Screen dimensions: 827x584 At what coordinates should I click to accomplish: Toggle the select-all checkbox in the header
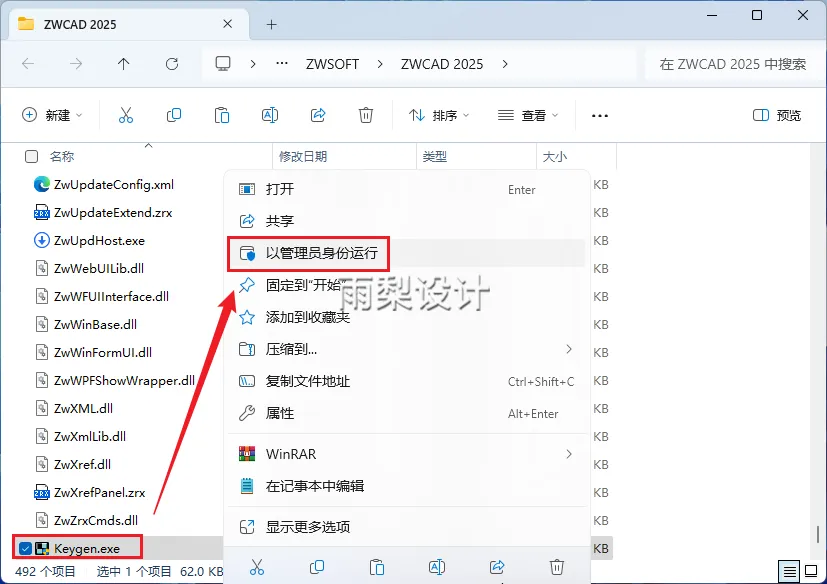coord(32,156)
